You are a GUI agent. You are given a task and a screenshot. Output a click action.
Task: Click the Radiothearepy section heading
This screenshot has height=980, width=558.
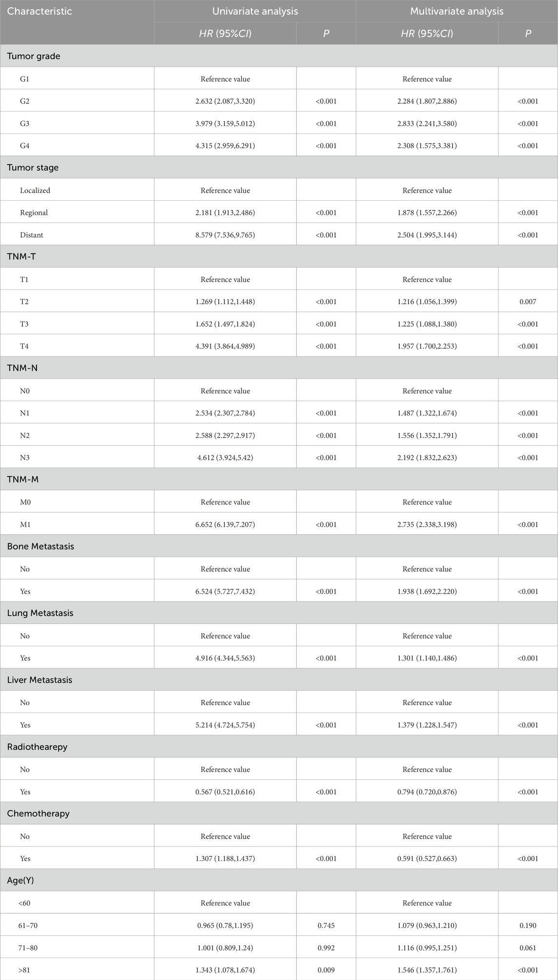pyautogui.click(x=37, y=747)
